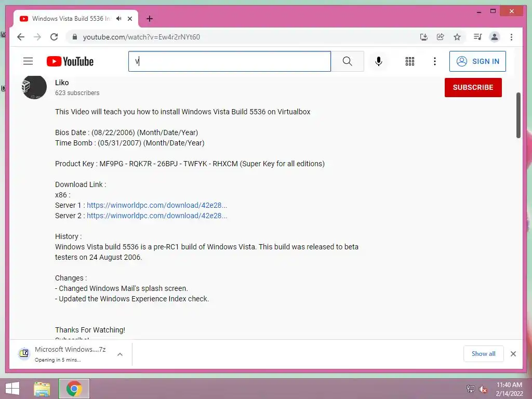Open the media control icon in toolbar
Image resolution: width=532 pixels, height=399 pixels.
coord(478,37)
